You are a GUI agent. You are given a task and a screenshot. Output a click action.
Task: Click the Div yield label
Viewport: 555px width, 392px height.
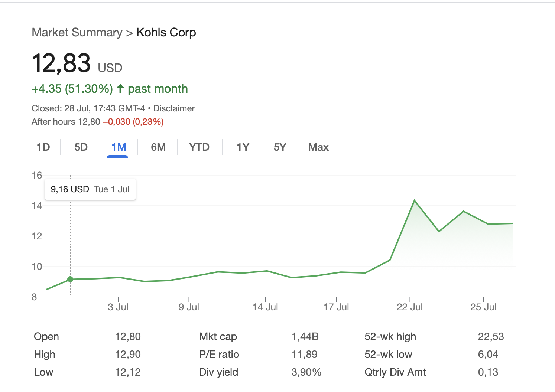218,372
